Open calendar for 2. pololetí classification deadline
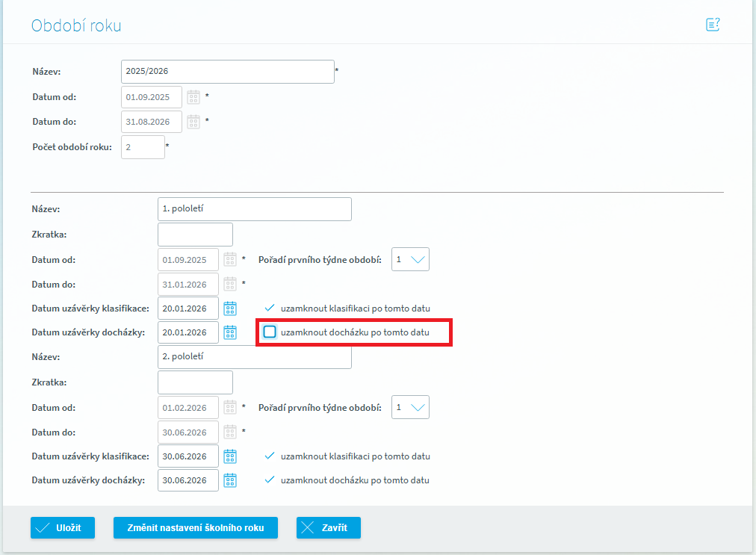The height and width of the screenshot is (555, 756). point(230,456)
